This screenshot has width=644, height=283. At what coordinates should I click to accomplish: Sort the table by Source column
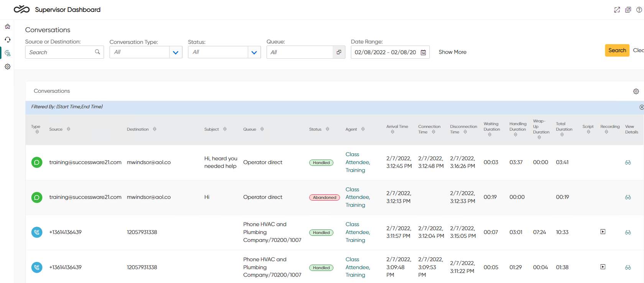(69, 129)
